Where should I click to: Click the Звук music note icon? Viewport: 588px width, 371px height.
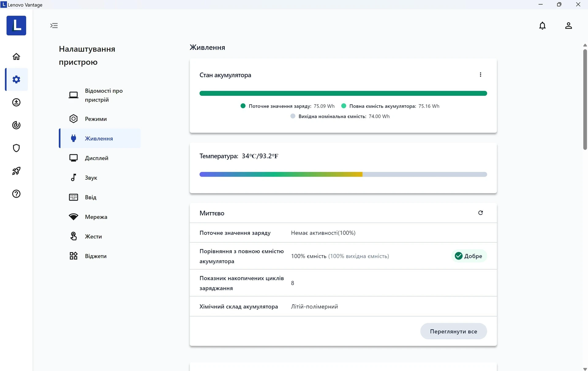73,178
